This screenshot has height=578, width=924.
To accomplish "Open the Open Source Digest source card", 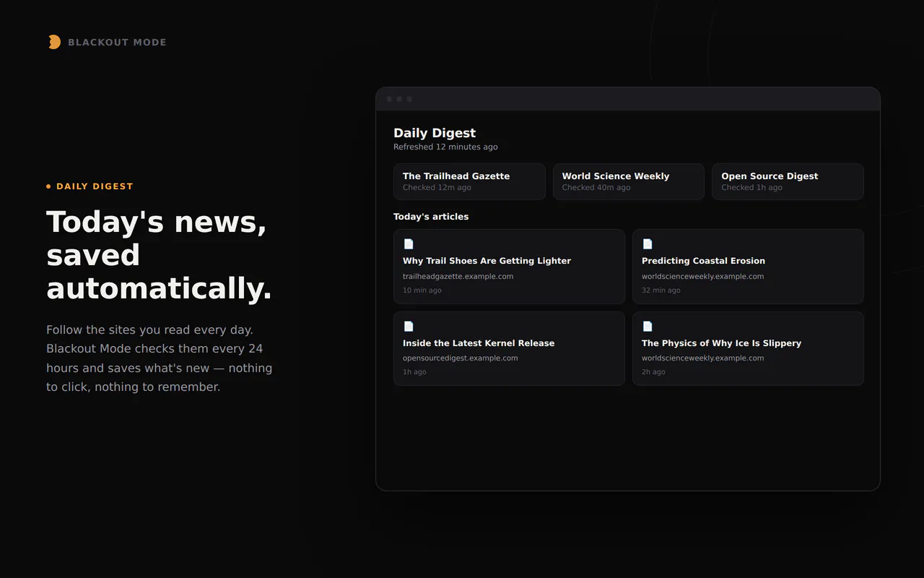I will (788, 181).
